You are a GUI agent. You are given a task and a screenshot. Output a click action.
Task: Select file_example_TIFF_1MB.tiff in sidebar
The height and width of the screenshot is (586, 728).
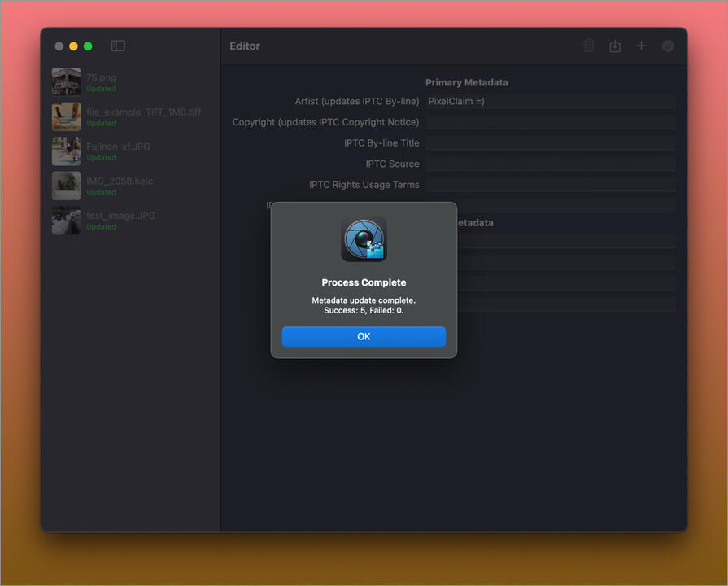click(143, 112)
